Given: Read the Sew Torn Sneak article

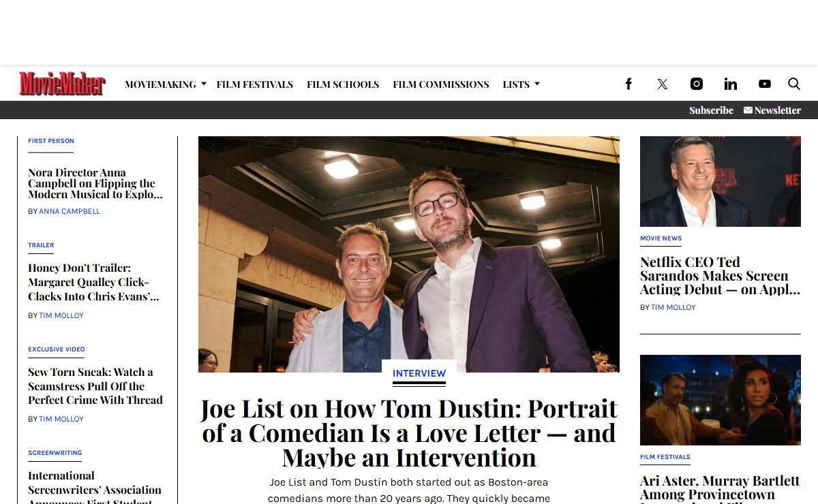Looking at the screenshot, I should point(95,386).
